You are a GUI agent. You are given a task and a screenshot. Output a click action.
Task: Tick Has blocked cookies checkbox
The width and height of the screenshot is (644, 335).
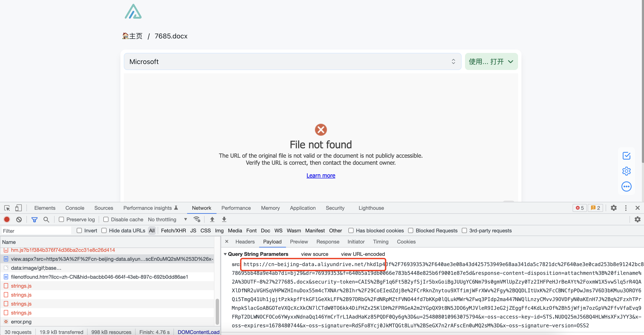(x=351, y=230)
